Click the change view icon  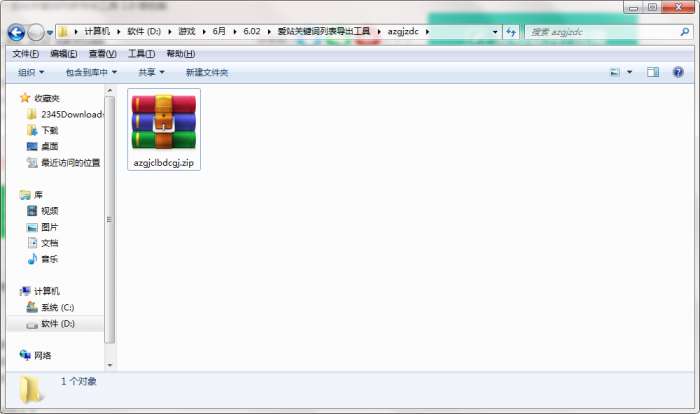pos(615,72)
